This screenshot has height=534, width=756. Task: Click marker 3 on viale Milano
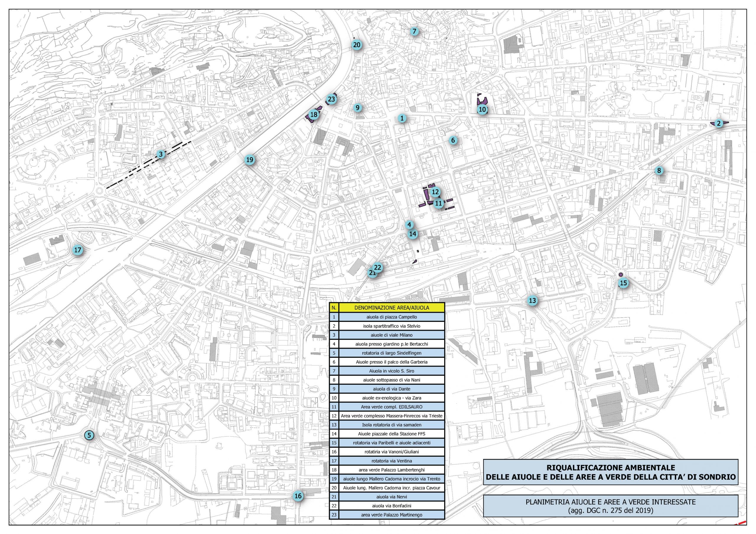click(161, 154)
